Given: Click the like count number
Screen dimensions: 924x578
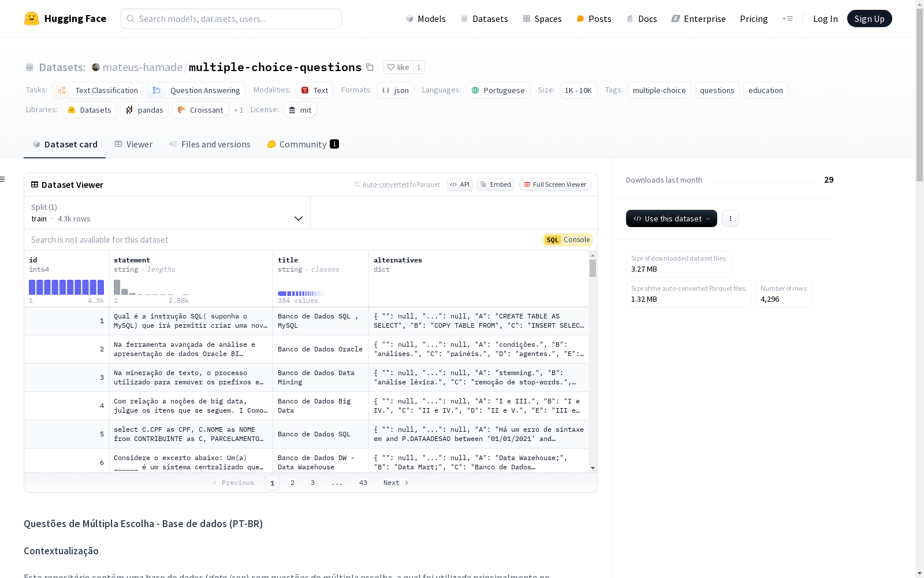Looking at the screenshot, I should (x=419, y=67).
